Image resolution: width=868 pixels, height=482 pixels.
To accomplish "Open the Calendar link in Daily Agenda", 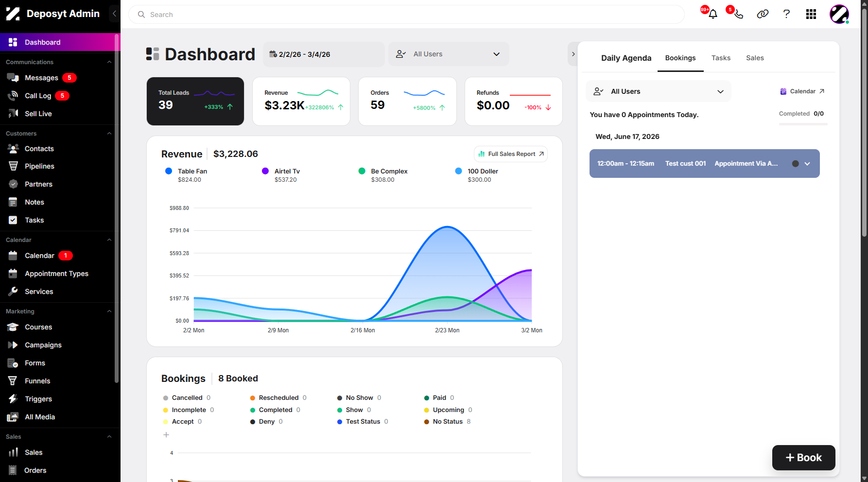I will 802,91.
